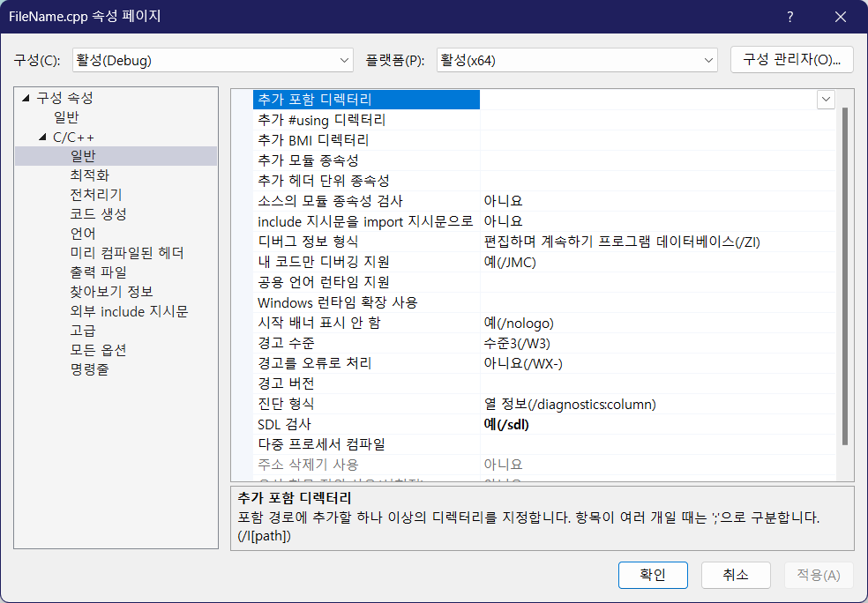Select 다중 프로세서 컴파일 property
Viewport: 868px width, 603px height.
coord(366,444)
